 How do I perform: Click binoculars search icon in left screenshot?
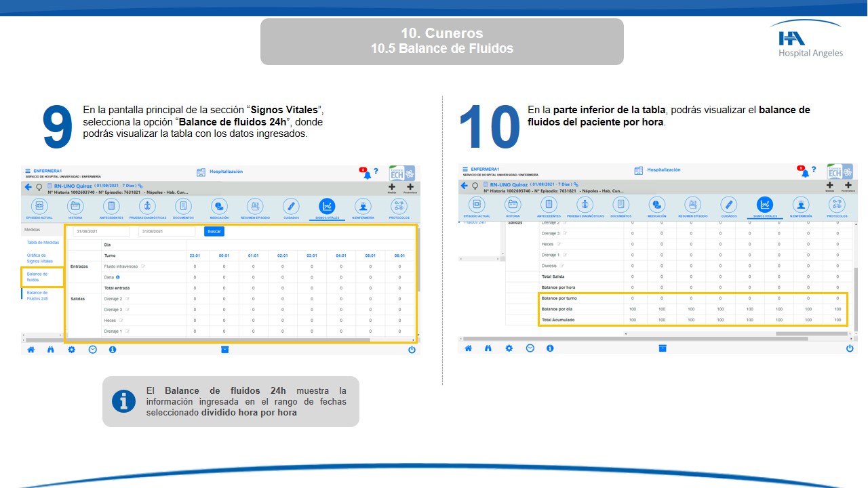click(x=51, y=350)
